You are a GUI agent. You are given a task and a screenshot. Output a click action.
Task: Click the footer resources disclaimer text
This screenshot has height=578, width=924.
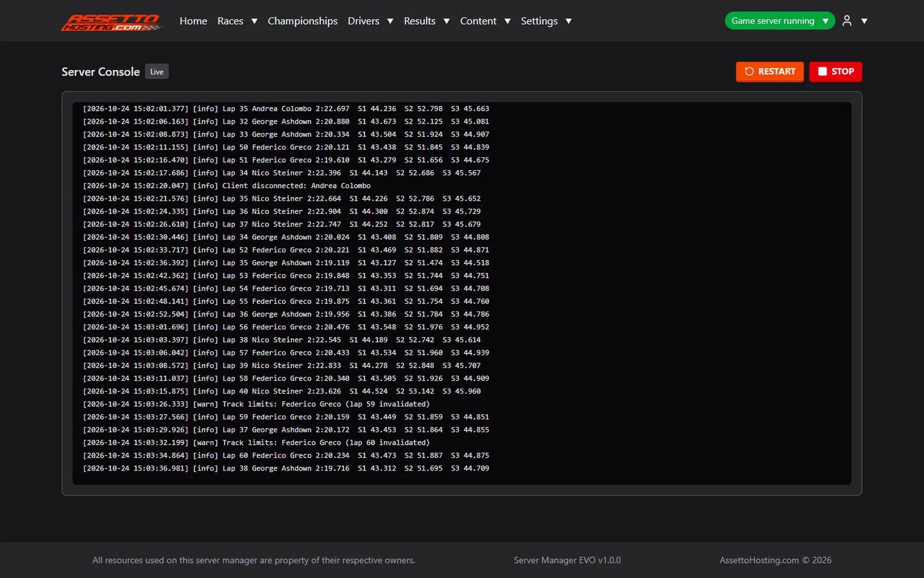(x=254, y=560)
